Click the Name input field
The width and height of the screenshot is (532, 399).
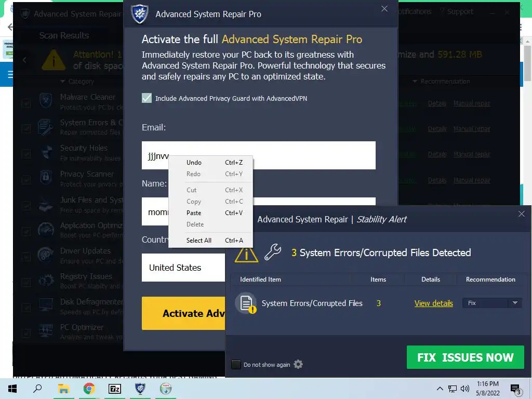pyautogui.click(x=259, y=211)
